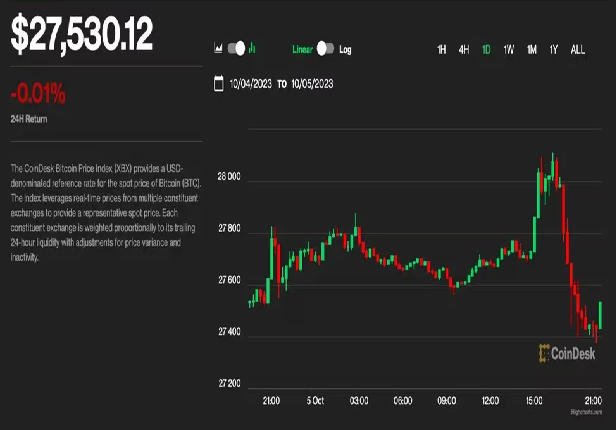Switch to the 1Y timeframe

point(553,48)
